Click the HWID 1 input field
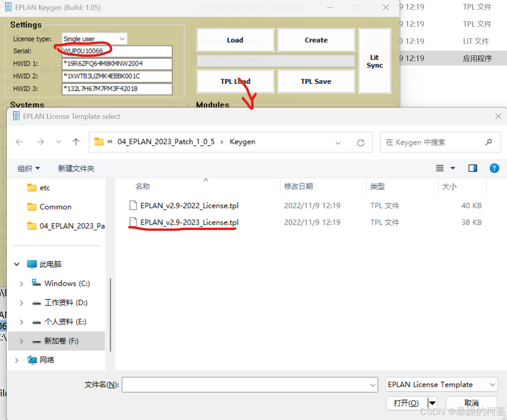Screen dimensions: 507x420 [117, 64]
